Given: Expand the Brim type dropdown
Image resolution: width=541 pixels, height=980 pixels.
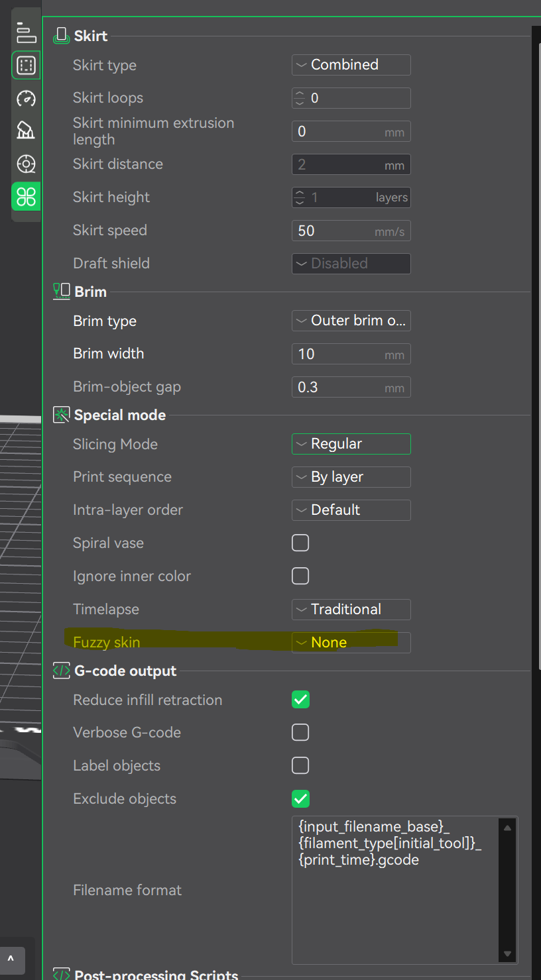Looking at the screenshot, I should click(x=351, y=321).
